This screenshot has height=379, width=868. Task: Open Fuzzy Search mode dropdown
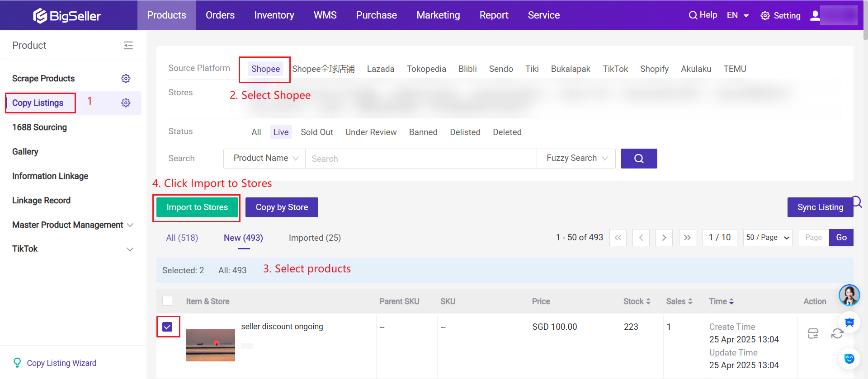[576, 159]
